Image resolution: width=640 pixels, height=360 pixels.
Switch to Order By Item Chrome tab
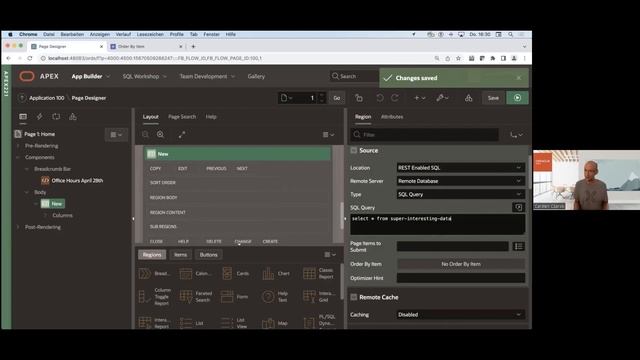point(147,47)
